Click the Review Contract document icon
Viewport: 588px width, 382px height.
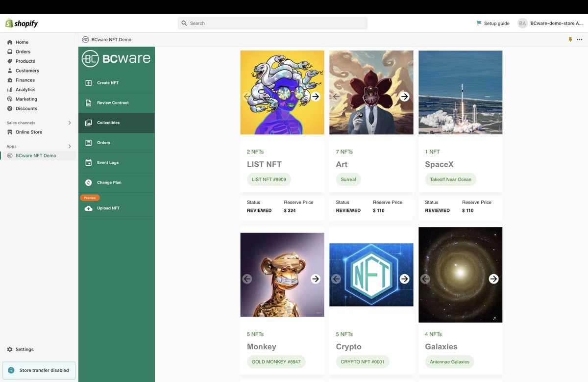[x=88, y=103]
